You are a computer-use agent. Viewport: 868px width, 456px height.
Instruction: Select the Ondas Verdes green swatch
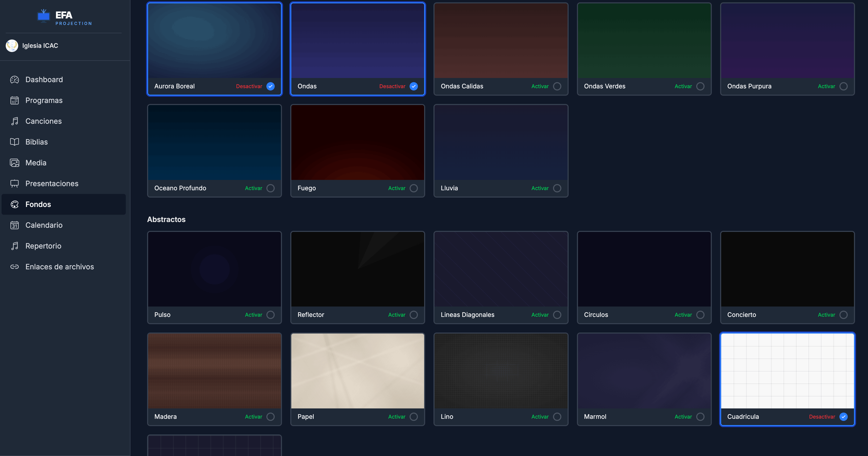tap(644, 41)
